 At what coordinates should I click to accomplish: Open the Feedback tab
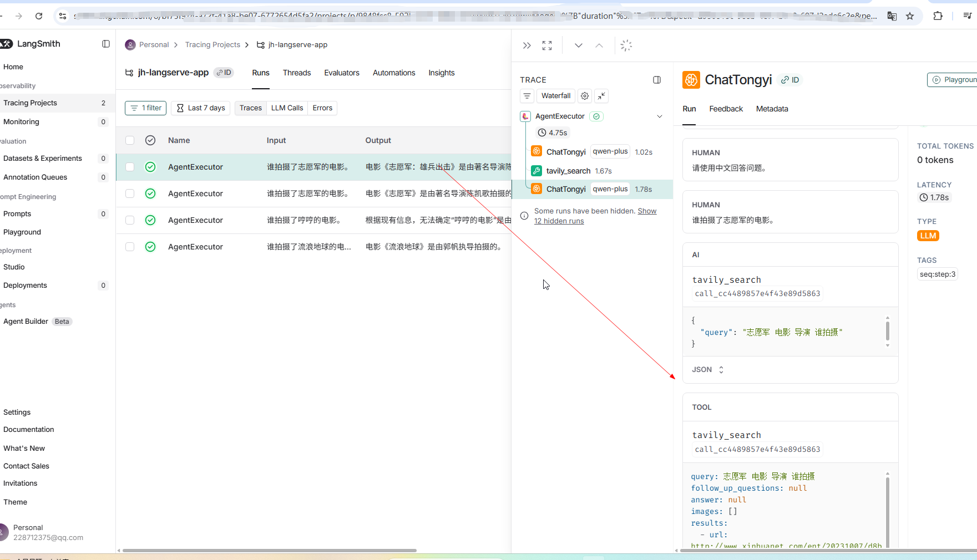726,109
